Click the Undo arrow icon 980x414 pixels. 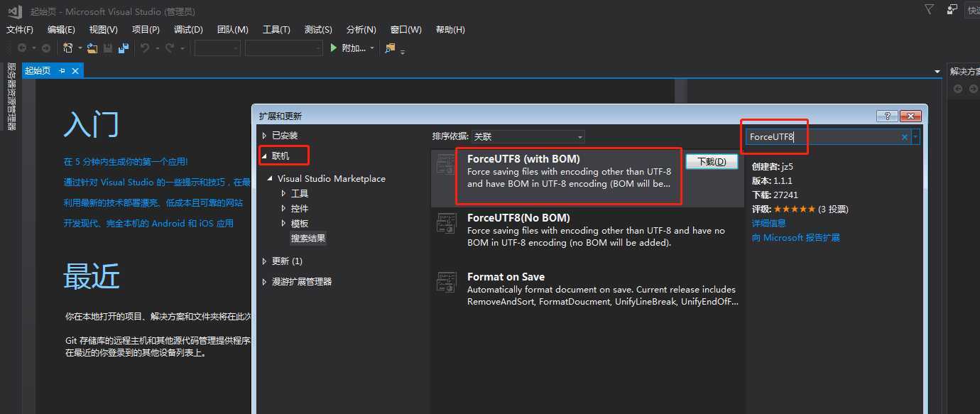145,48
